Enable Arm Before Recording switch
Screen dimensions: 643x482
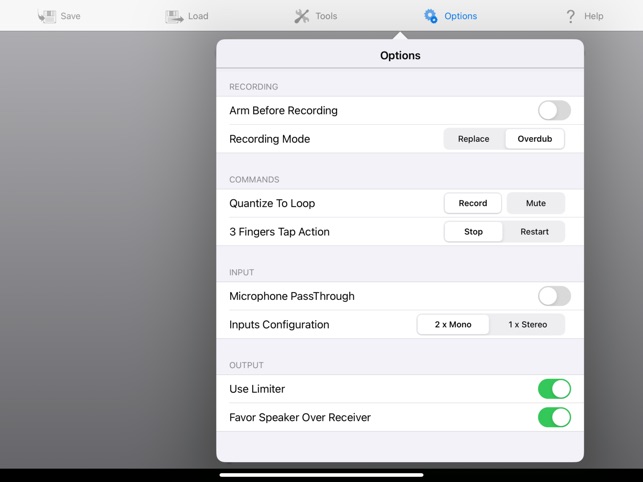tap(554, 110)
